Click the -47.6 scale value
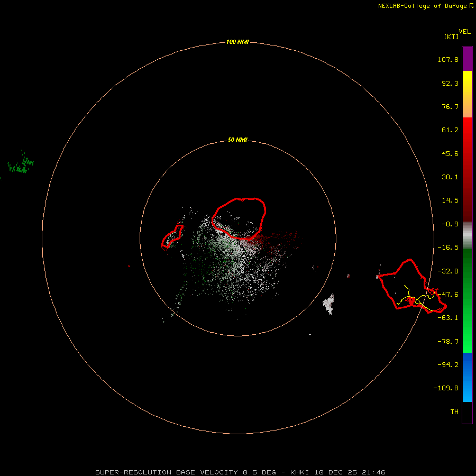 pyautogui.click(x=448, y=295)
